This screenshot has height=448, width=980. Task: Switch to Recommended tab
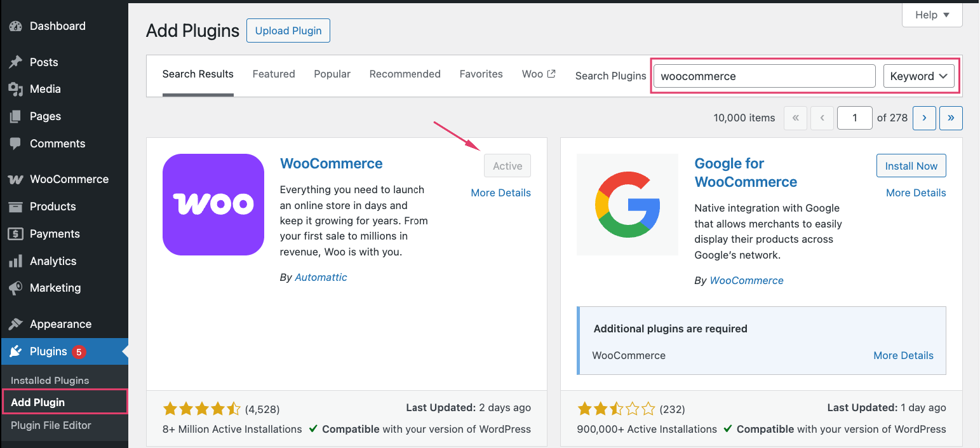pos(405,74)
